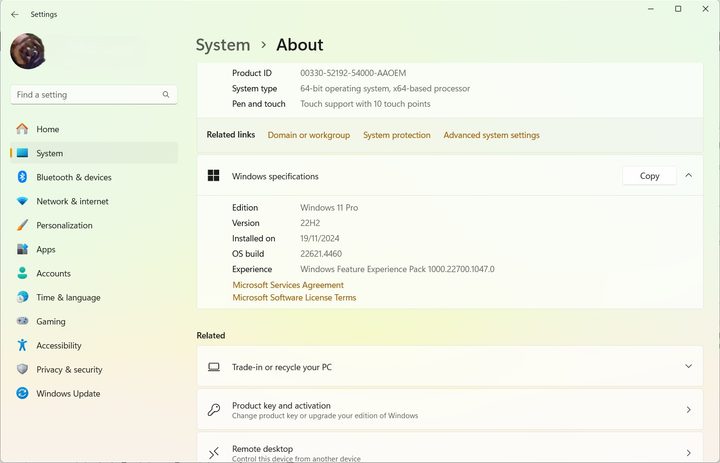The image size is (720, 463).
Task: Go to Network & internet settings
Action: coord(94,201)
